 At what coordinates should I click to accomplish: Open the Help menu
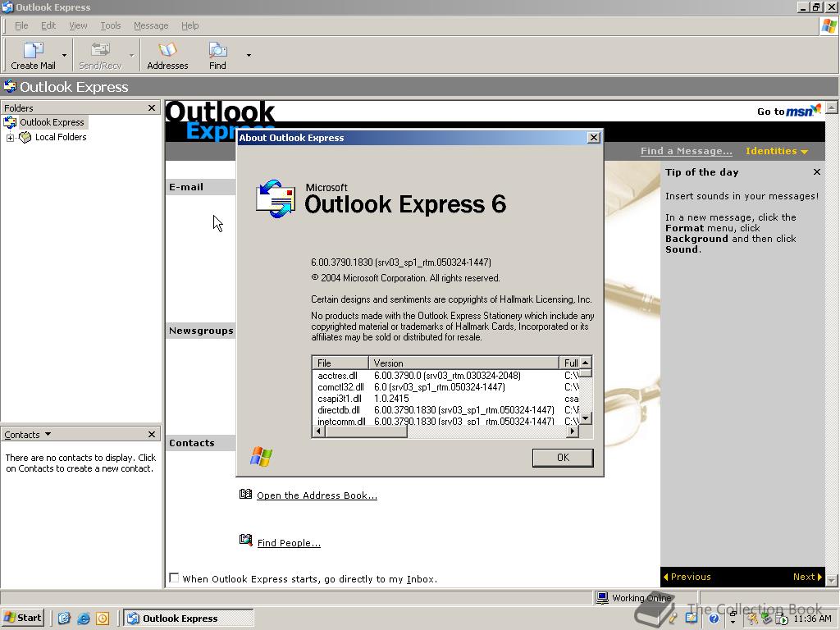point(189,25)
